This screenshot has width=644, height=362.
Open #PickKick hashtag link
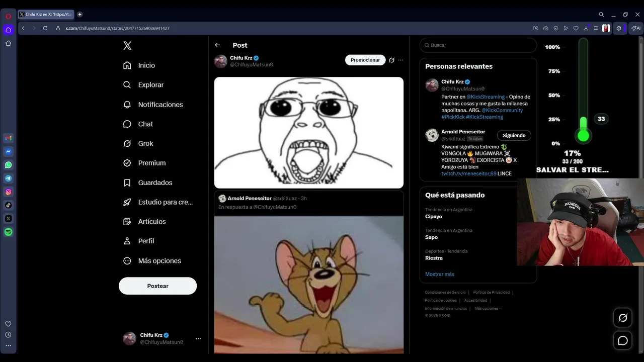coord(453,117)
